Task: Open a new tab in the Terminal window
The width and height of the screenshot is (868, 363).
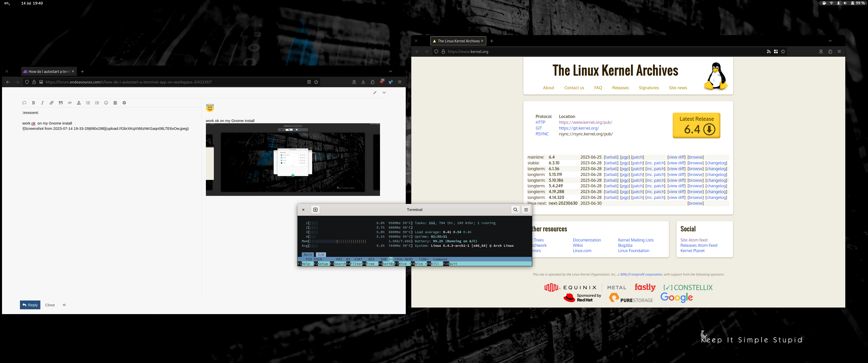Action: pos(315,210)
